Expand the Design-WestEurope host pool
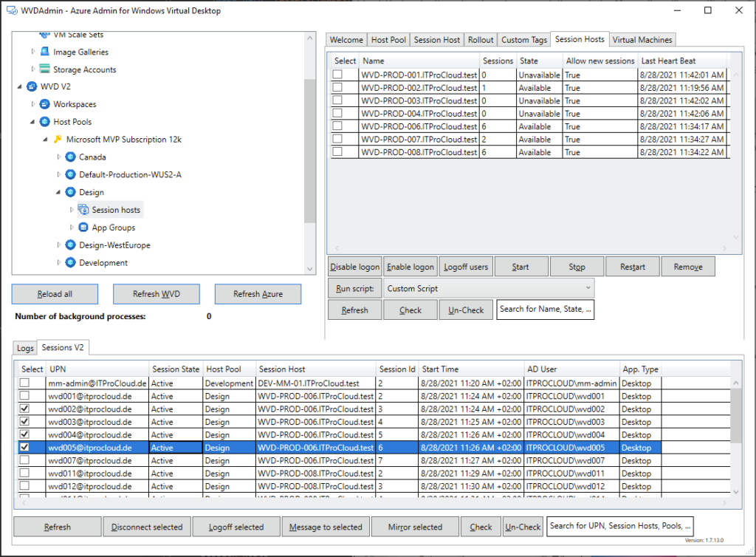This screenshot has width=756, height=557. pyautogui.click(x=60, y=245)
